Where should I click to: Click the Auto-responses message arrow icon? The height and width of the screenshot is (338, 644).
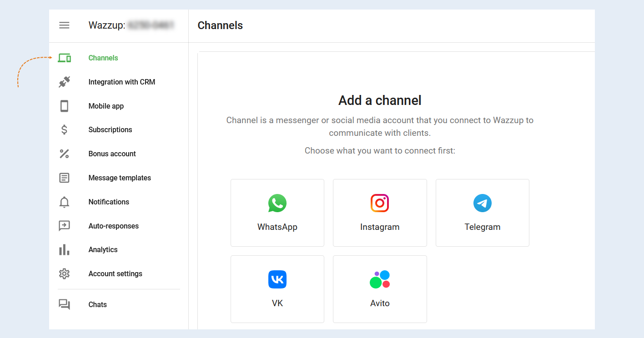[x=64, y=226]
